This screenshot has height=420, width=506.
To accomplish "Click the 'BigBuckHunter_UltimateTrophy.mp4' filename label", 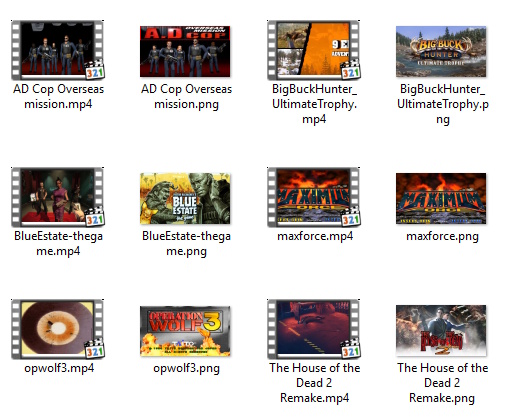I will pyautogui.click(x=314, y=104).
